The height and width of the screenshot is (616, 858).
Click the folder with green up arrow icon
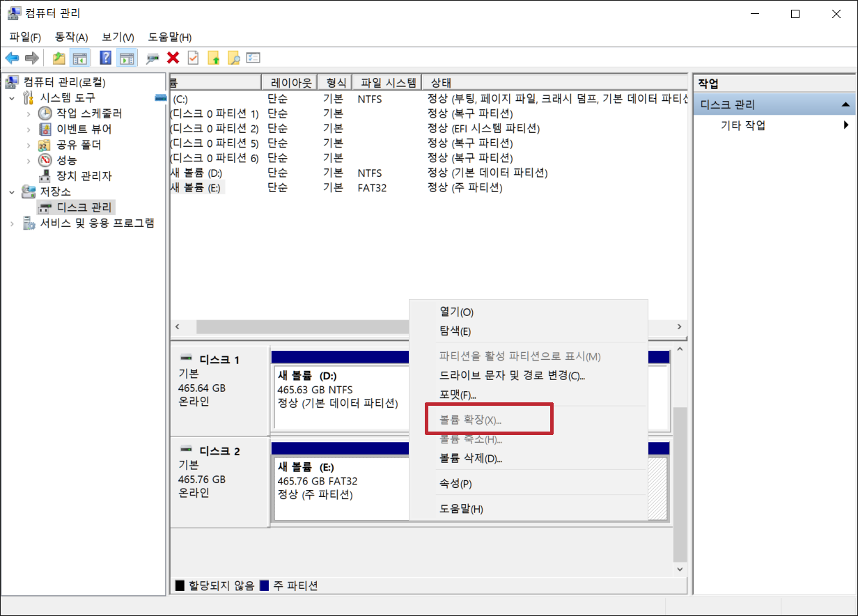click(x=212, y=58)
